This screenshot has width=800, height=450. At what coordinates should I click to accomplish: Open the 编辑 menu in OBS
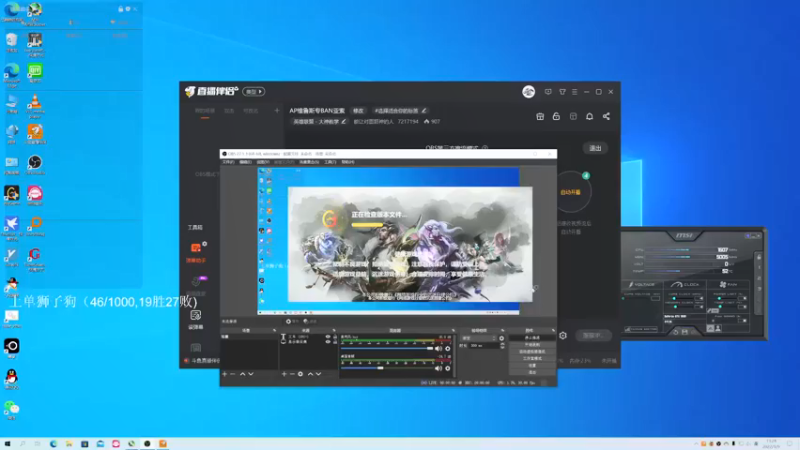[245, 162]
